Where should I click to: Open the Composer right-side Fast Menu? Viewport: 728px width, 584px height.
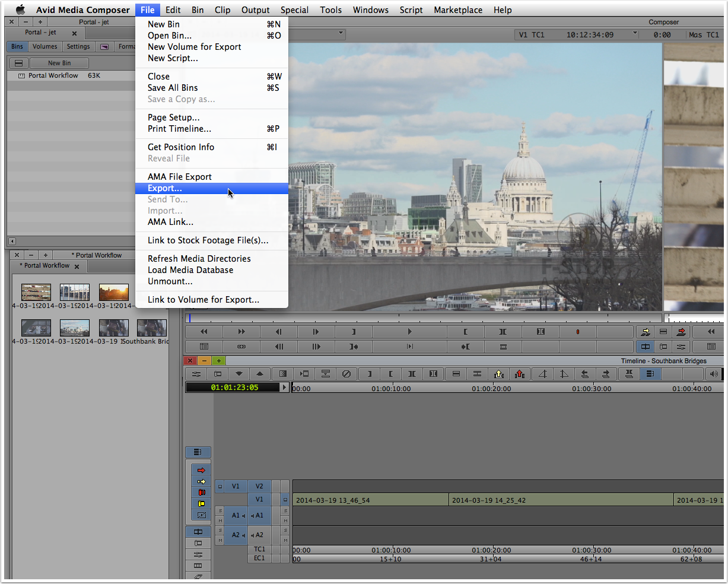click(712, 347)
